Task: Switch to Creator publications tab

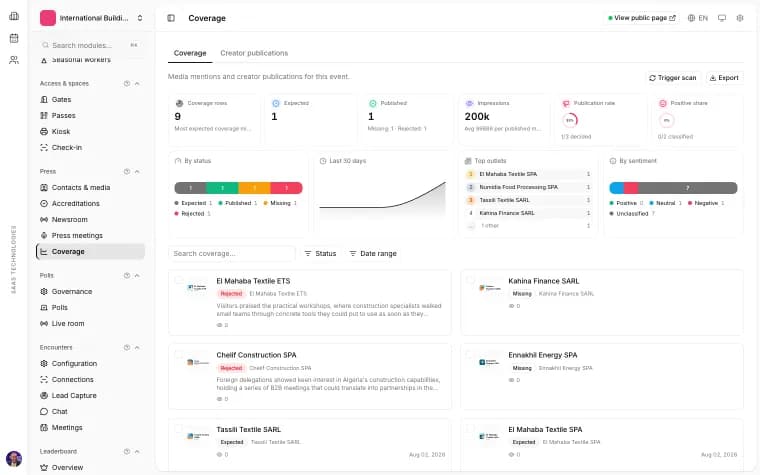Action: pos(254,53)
